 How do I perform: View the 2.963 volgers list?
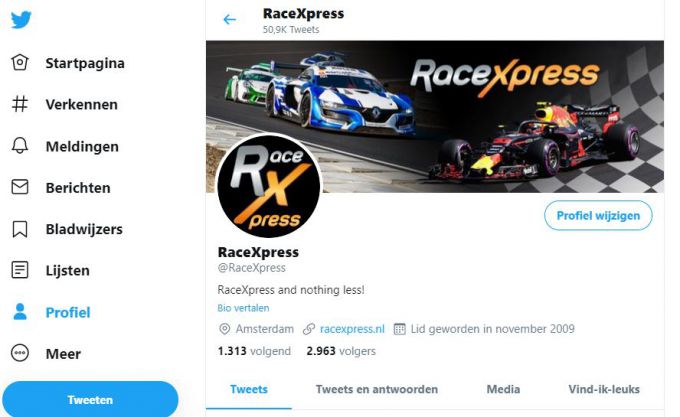point(341,351)
